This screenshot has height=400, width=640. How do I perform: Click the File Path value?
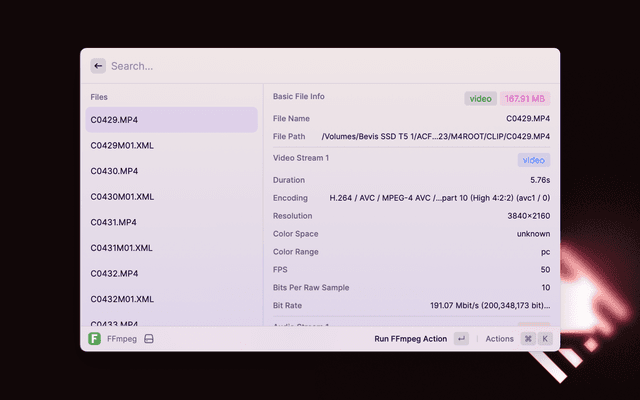[x=435, y=136]
